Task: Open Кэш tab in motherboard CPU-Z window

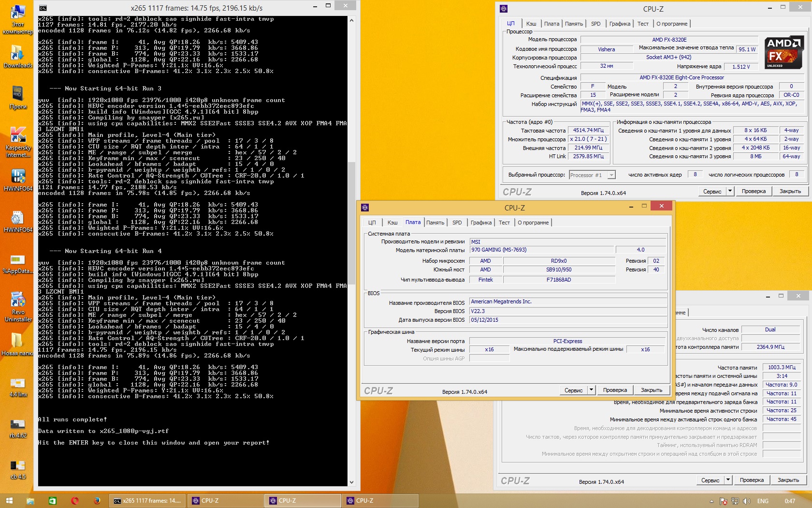Action: pyautogui.click(x=392, y=223)
